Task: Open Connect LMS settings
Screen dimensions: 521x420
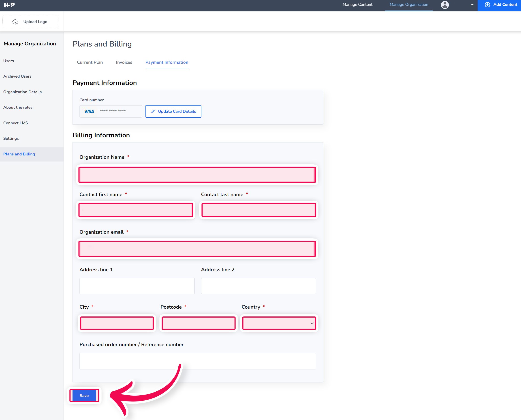Action: (x=15, y=123)
